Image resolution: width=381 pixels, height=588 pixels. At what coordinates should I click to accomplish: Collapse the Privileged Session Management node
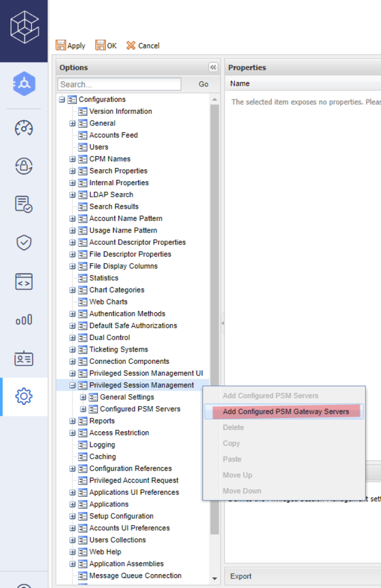[x=72, y=385]
